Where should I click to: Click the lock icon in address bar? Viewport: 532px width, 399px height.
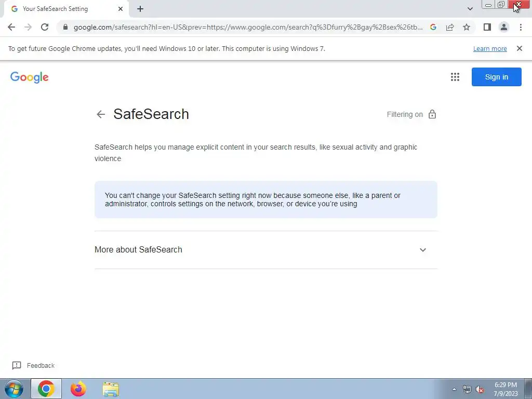[65, 27]
